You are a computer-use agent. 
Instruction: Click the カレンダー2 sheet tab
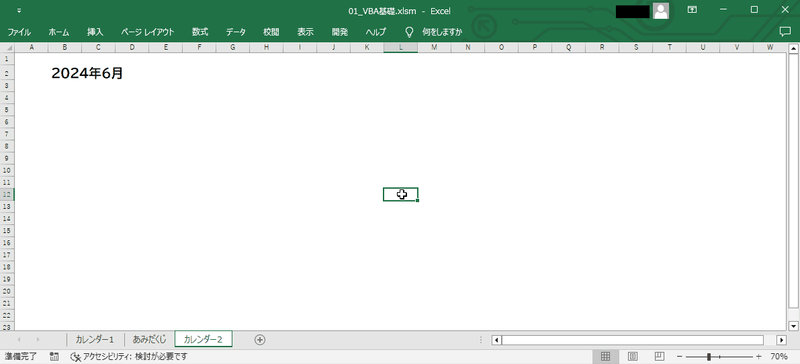pyautogui.click(x=203, y=339)
